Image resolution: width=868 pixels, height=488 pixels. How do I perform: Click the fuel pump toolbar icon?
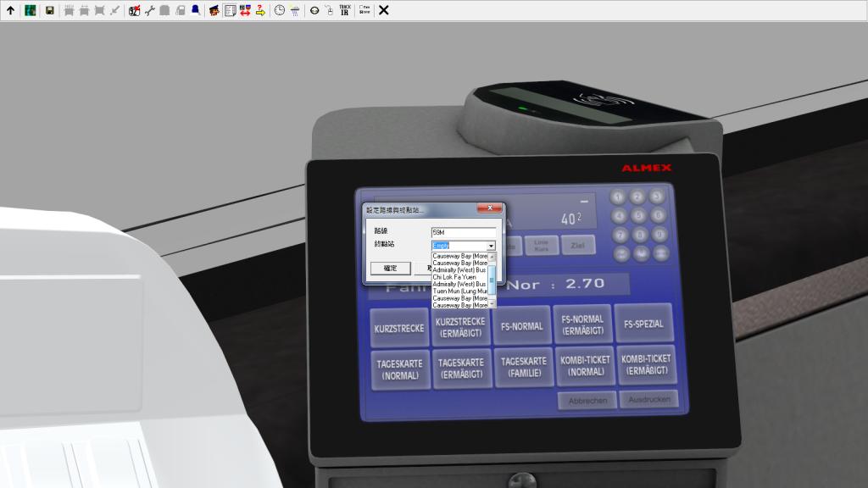(x=181, y=10)
